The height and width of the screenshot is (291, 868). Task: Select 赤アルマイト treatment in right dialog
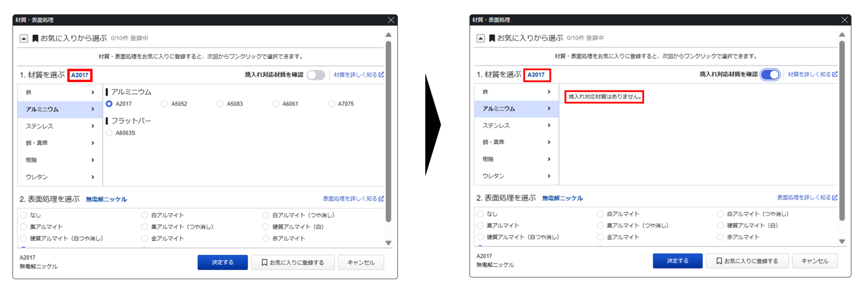[721, 238]
